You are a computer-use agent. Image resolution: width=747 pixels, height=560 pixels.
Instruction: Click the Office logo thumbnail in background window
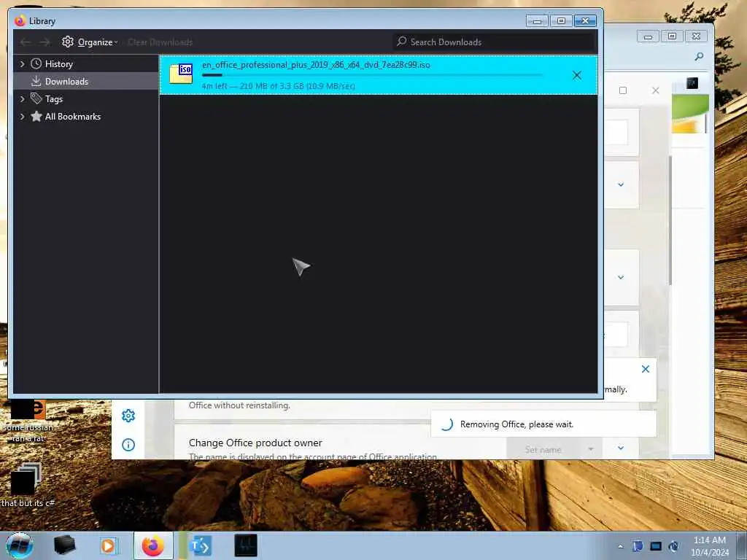click(690, 114)
